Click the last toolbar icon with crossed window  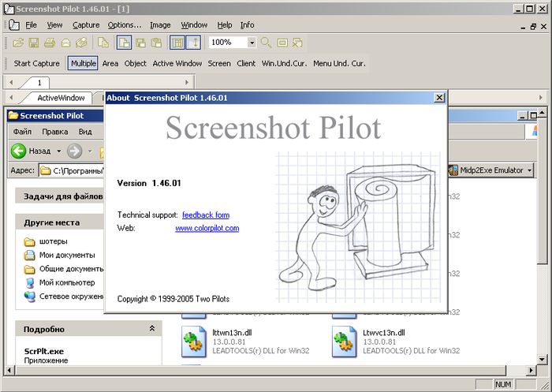point(297,43)
